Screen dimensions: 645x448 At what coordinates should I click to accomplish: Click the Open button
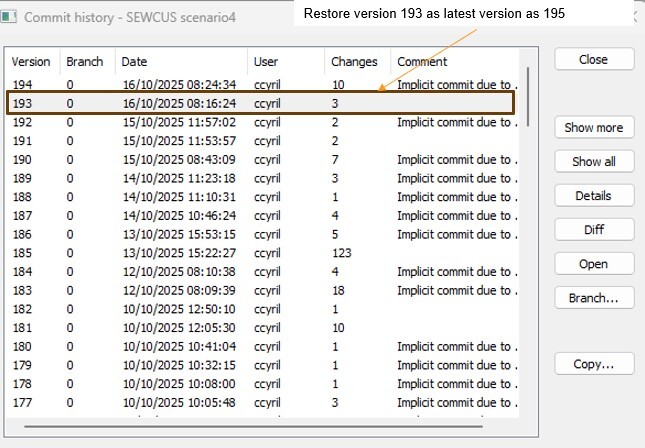pos(593,265)
